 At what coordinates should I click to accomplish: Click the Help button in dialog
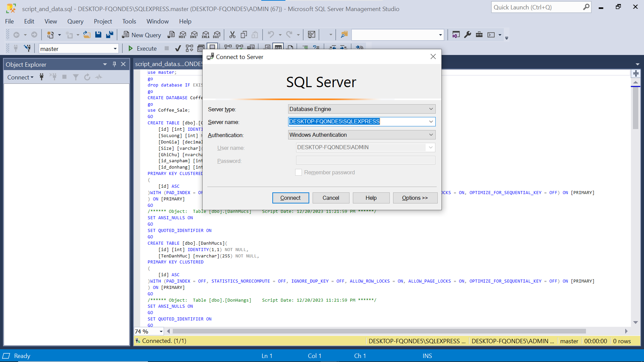point(371,198)
